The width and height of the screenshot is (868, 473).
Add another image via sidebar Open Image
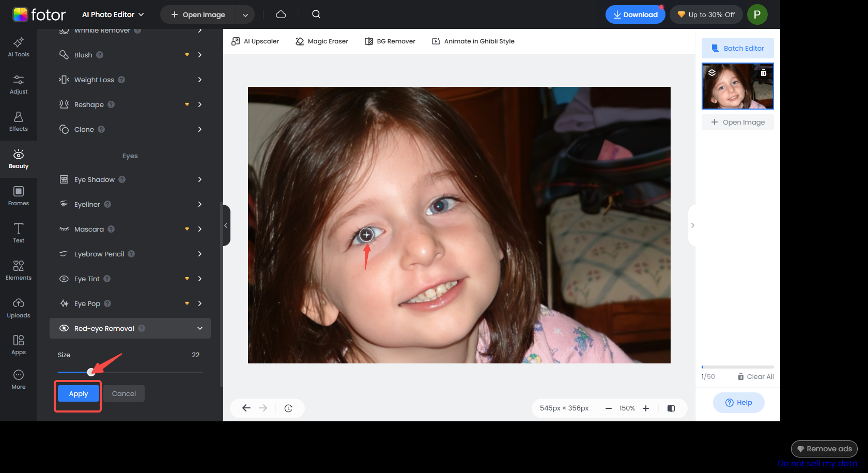pyautogui.click(x=738, y=122)
